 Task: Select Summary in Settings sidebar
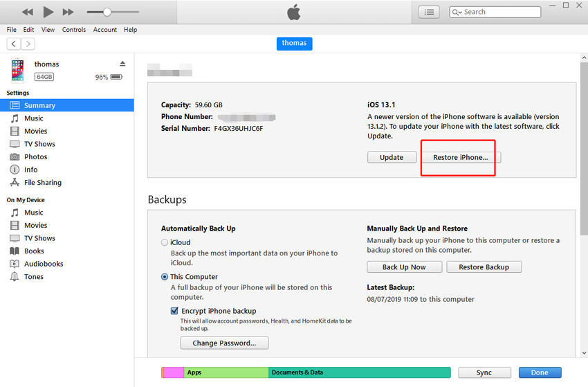pos(66,105)
